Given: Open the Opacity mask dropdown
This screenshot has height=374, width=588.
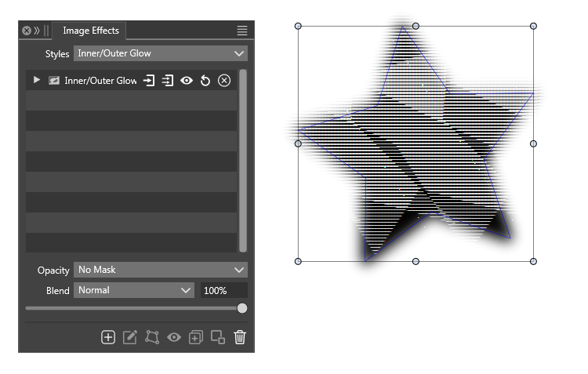Looking at the screenshot, I should 161,270.
